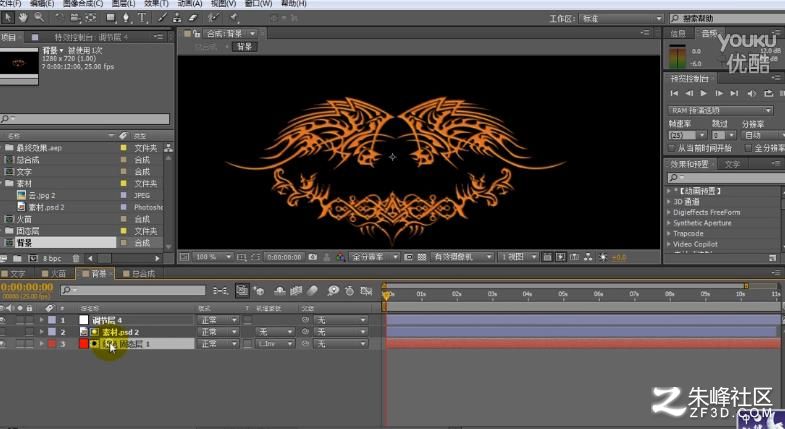
Task: Toggle Preserve Transparency box on layer 3
Action: (x=247, y=344)
